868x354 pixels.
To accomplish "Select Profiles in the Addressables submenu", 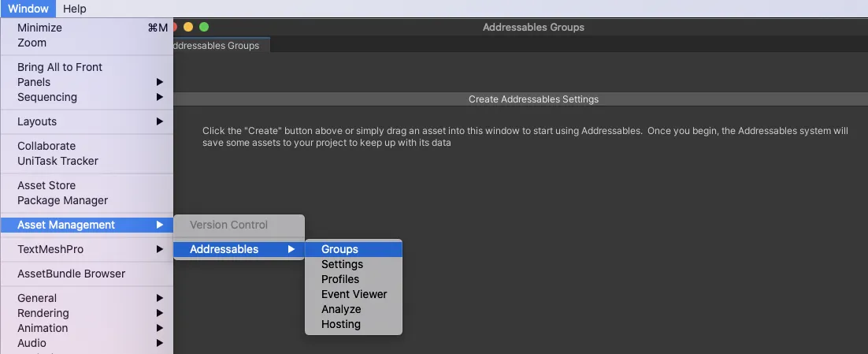I will 354,279.
